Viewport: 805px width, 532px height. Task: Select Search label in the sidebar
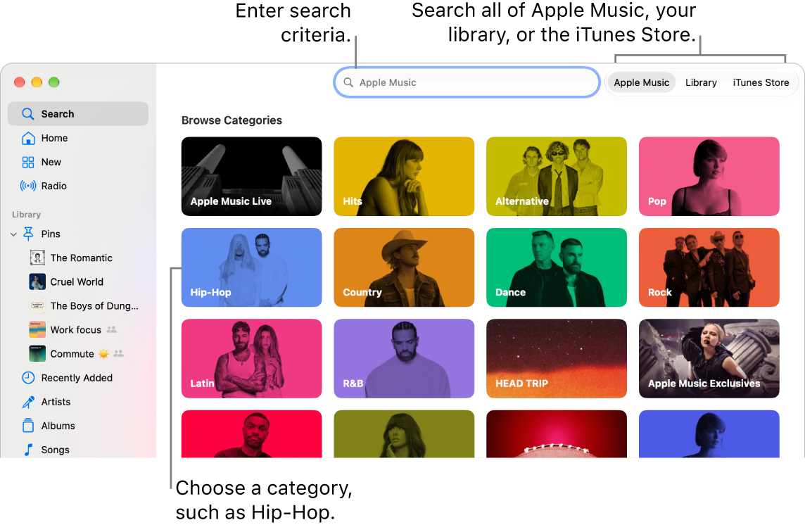[58, 114]
